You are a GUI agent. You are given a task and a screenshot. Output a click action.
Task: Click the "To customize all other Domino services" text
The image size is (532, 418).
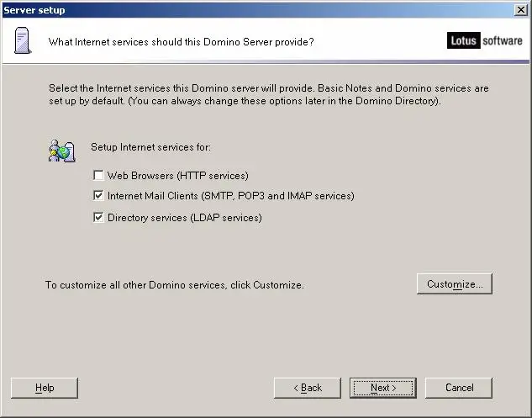point(175,284)
